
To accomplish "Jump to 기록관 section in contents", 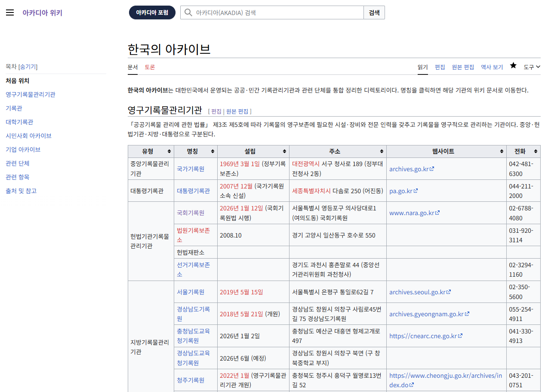I will pos(14,108).
